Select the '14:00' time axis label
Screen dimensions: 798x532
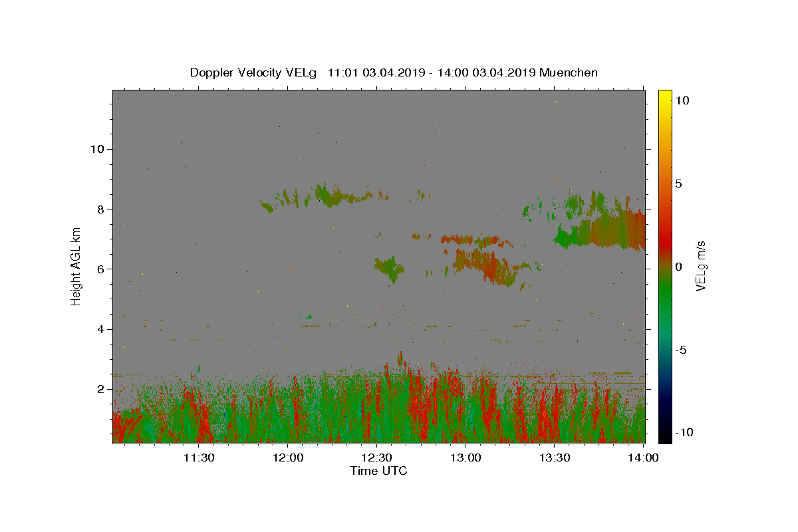[x=644, y=458]
